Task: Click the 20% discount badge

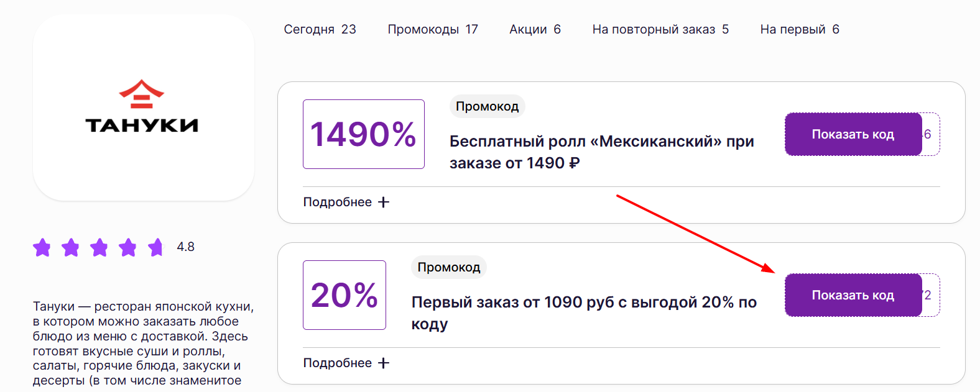Action: [x=344, y=295]
